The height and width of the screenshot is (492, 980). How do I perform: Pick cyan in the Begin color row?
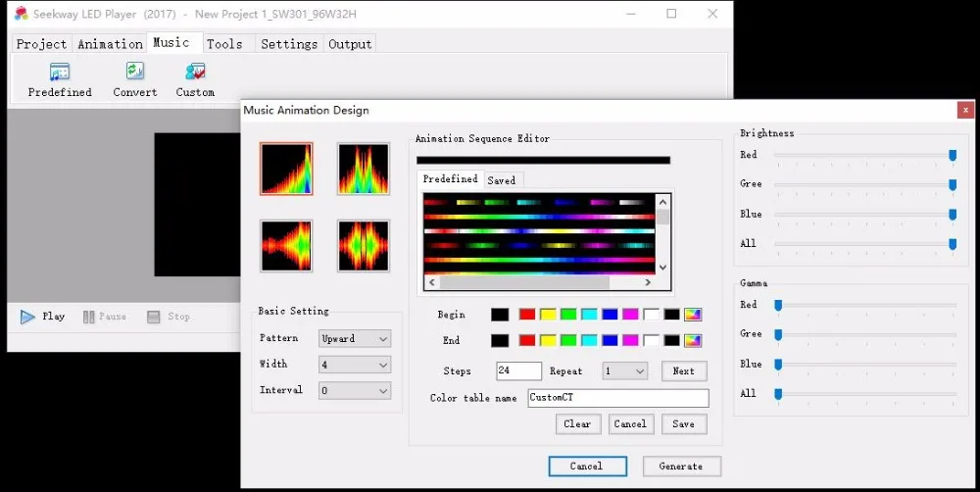(x=589, y=315)
